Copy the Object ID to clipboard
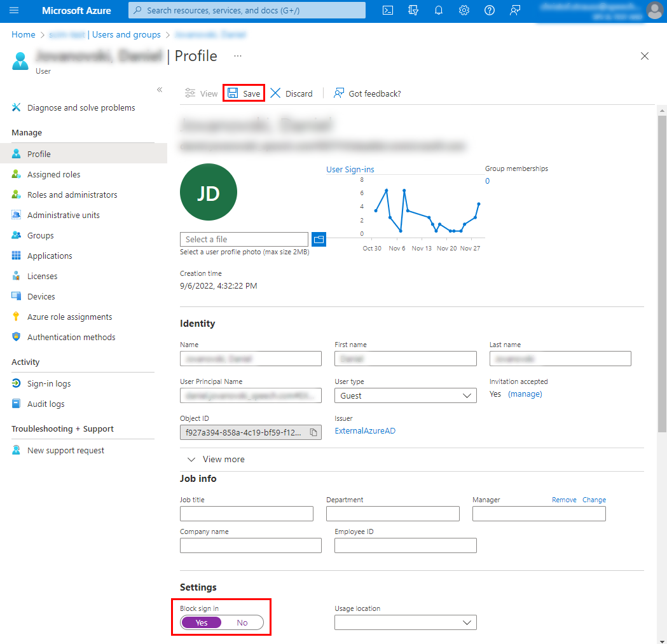667x644 pixels. pos(313,432)
